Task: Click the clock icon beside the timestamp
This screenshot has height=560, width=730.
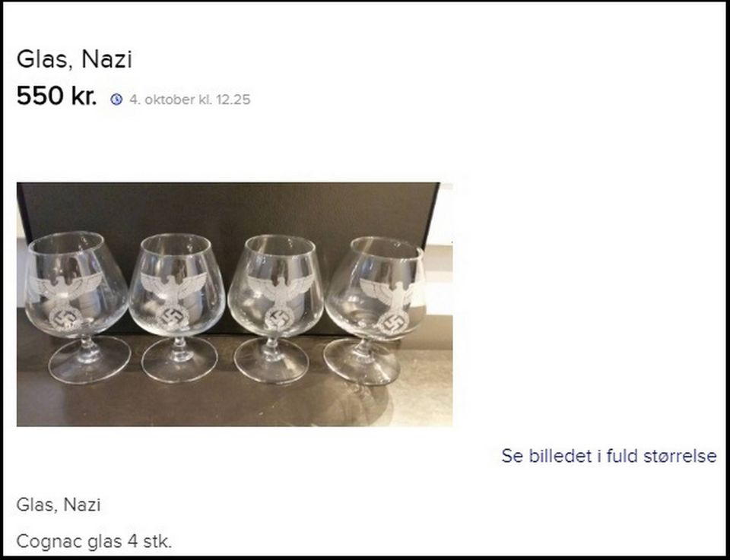Action: 116,99
